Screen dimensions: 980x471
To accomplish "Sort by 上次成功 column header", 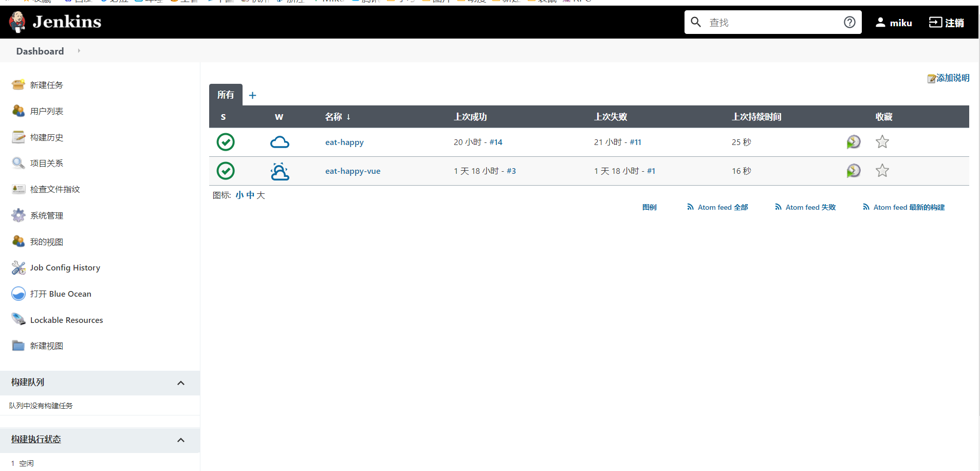I will pos(470,117).
